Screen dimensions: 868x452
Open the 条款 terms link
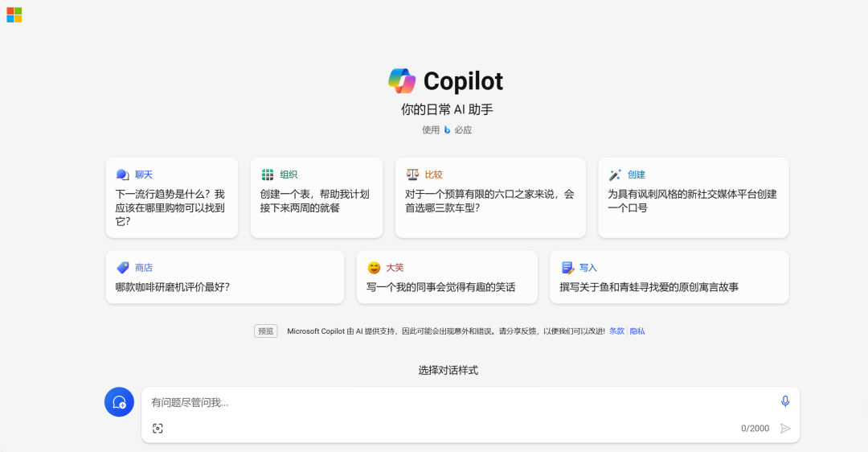[x=616, y=331]
